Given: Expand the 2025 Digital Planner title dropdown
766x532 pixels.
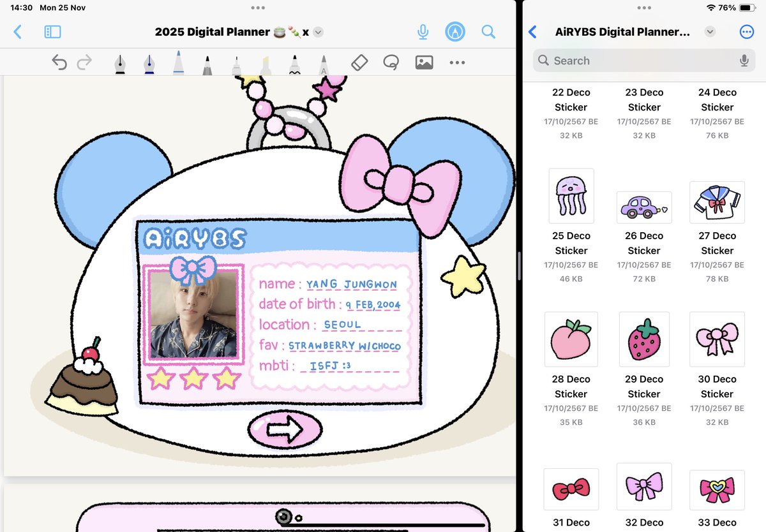Looking at the screenshot, I should [319, 32].
